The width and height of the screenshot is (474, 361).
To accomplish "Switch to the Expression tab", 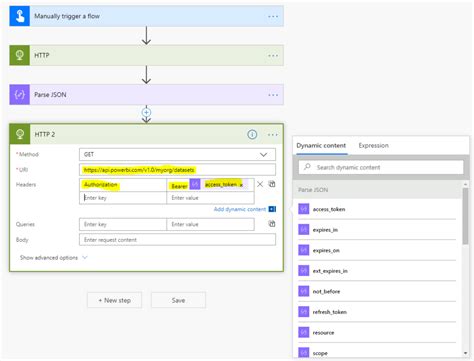I will (373, 146).
